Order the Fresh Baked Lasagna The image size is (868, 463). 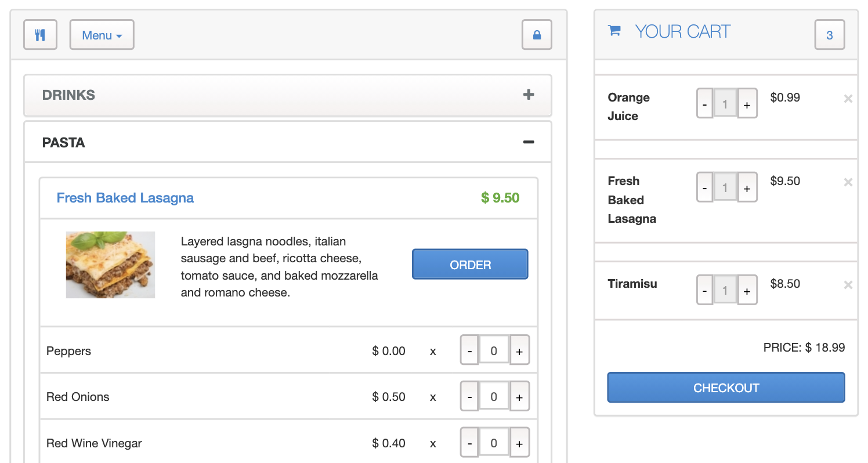pyautogui.click(x=470, y=265)
